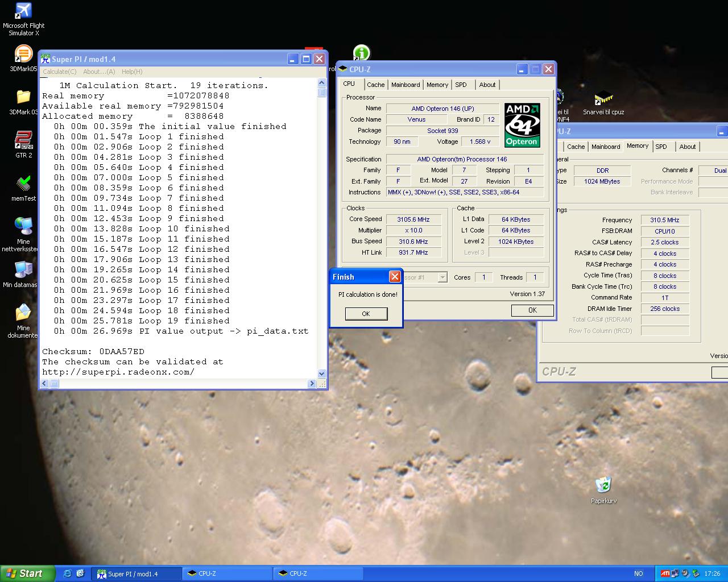
Task: Open the SPD tab in front CPU-Z
Action: tap(461, 85)
